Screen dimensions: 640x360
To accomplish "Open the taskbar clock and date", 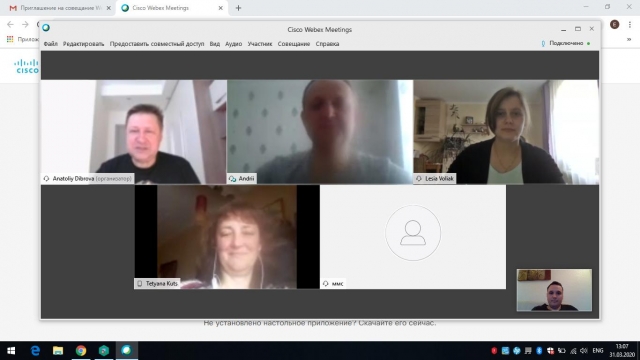I will (622, 351).
